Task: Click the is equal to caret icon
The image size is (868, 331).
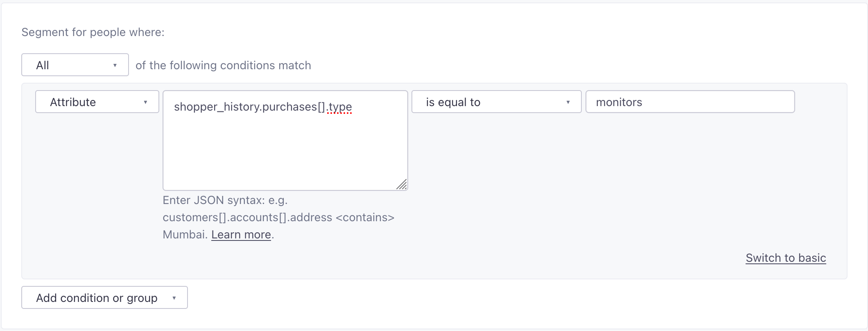Action: pos(568,102)
